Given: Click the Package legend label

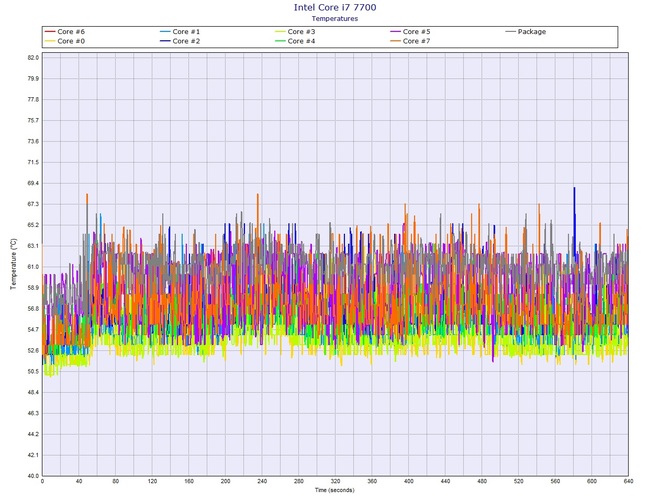Looking at the screenshot, I should pos(532,32).
